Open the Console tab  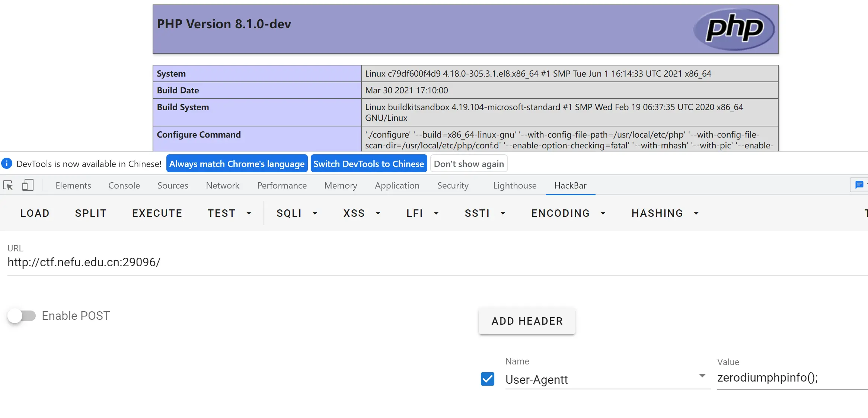click(x=124, y=185)
